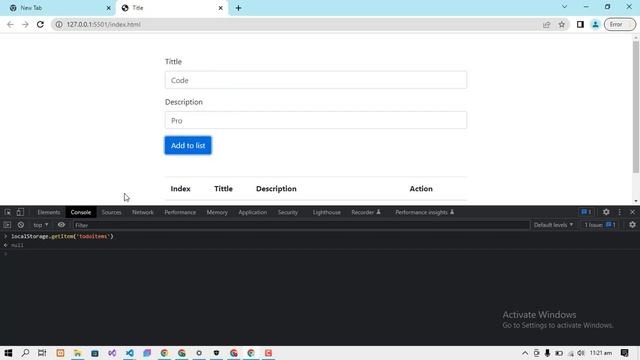Open the top context dropdown
This screenshot has height=360, width=640.
pos(40,225)
